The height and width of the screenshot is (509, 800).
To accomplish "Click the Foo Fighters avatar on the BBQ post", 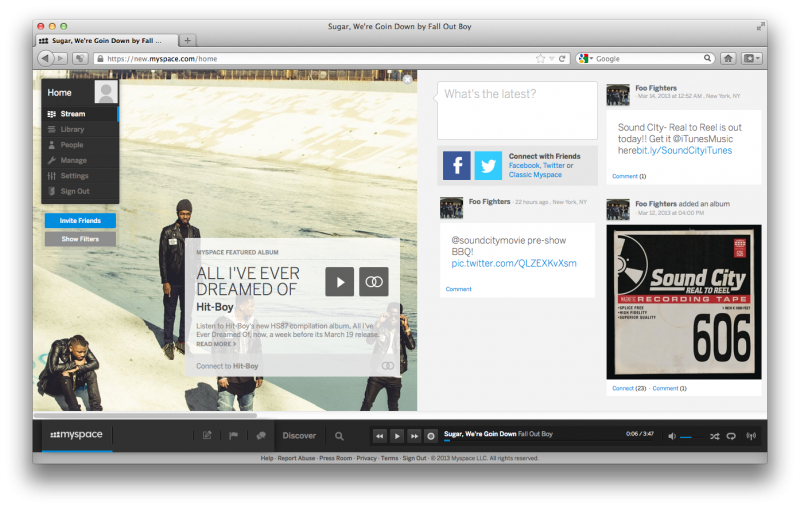I will [452, 208].
